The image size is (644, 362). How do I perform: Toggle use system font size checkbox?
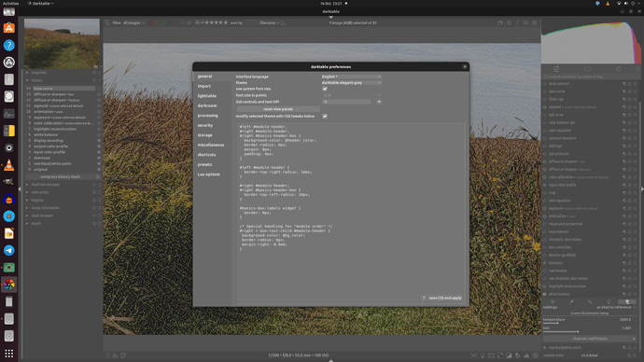point(325,89)
